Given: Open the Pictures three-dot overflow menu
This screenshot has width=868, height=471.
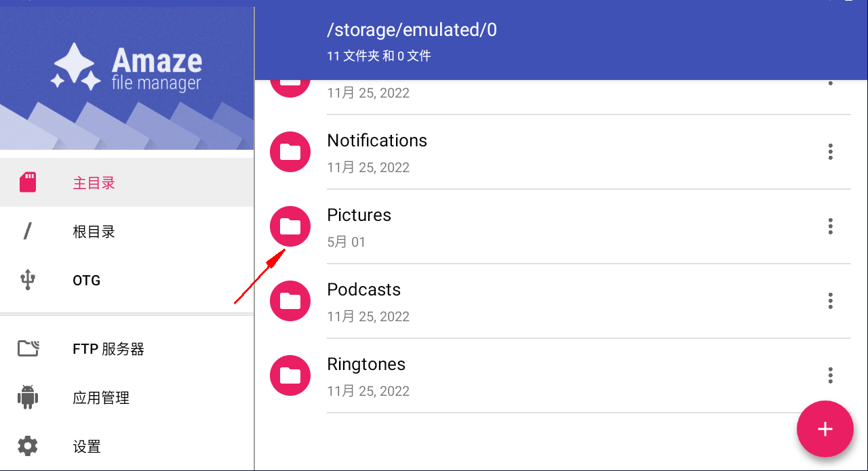Looking at the screenshot, I should pos(830,226).
